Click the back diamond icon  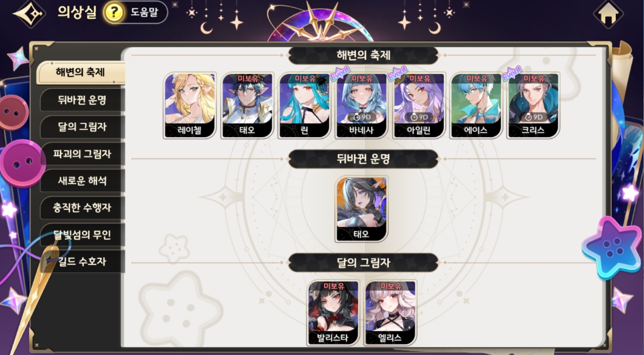[29, 13]
